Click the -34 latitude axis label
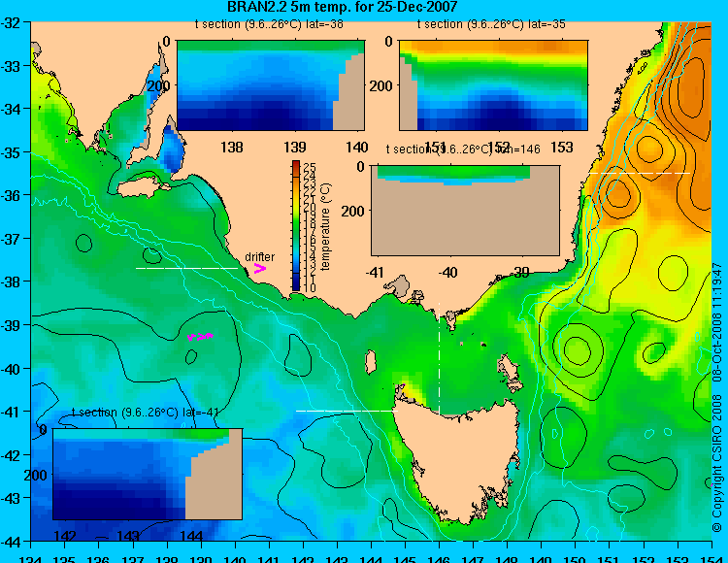The width and height of the screenshot is (728, 563). (x=11, y=109)
